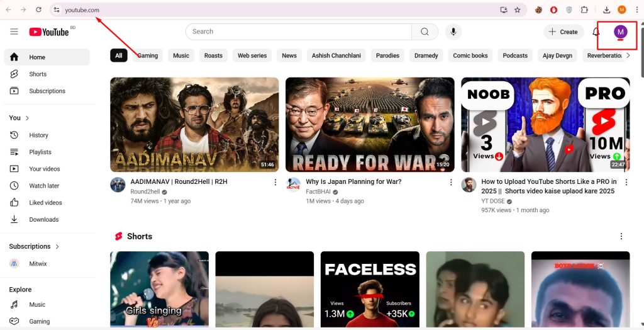The height and width of the screenshot is (330, 644).
Task: Expand the You section chevron
Action: coord(27,118)
